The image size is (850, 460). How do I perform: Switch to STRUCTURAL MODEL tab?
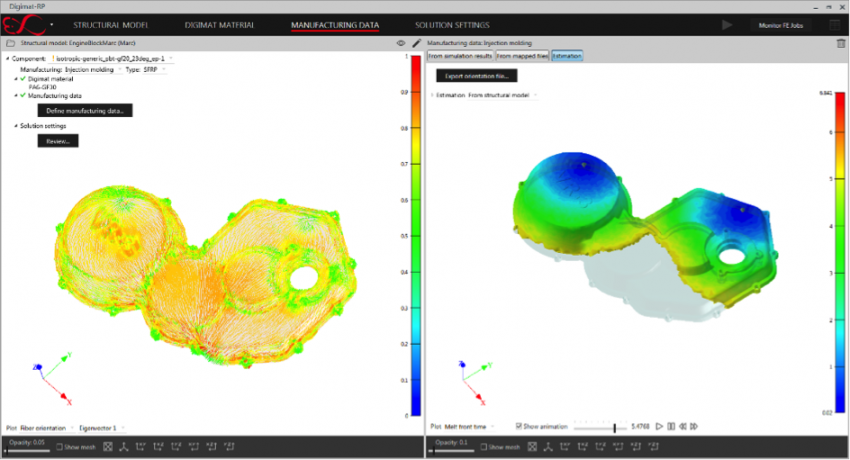coord(111,25)
